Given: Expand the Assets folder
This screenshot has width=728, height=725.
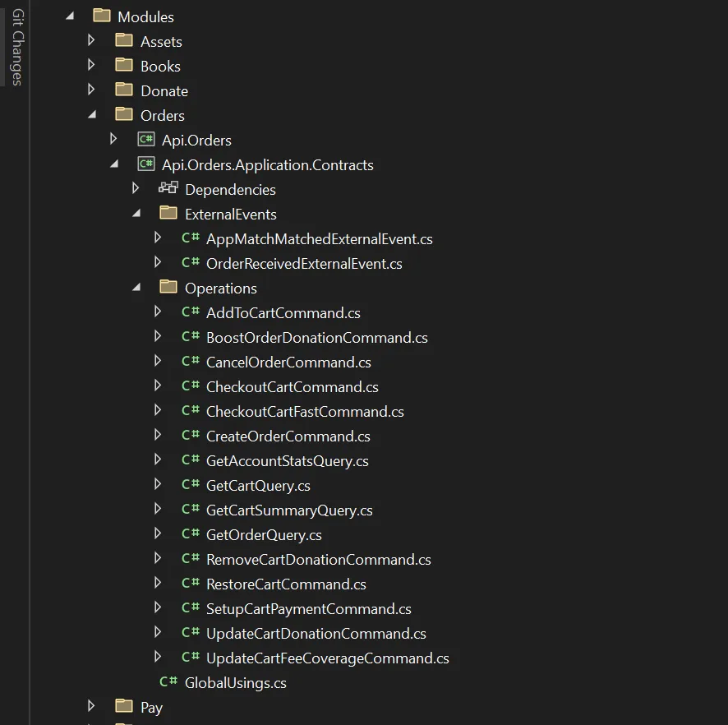Looking at the screenshot, I should (x=90, y=40).
